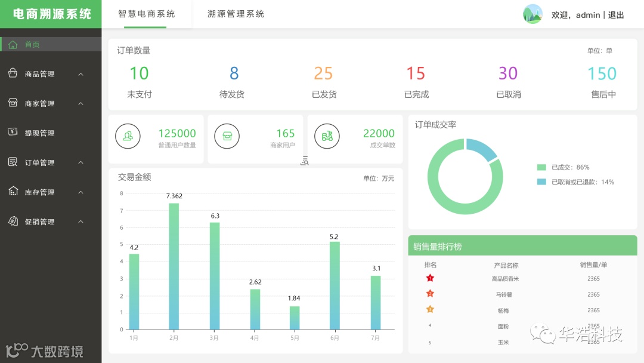Viewport: 644px width, 363px height.
Task: Click the 销售量/单 column header
Action: [x=593, y=264]
